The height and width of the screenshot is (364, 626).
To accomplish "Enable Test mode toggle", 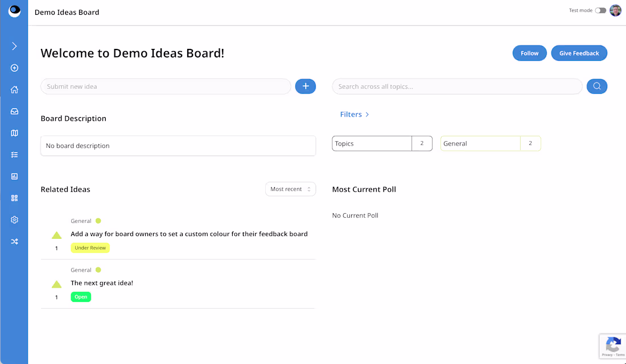I will point(600,10).
